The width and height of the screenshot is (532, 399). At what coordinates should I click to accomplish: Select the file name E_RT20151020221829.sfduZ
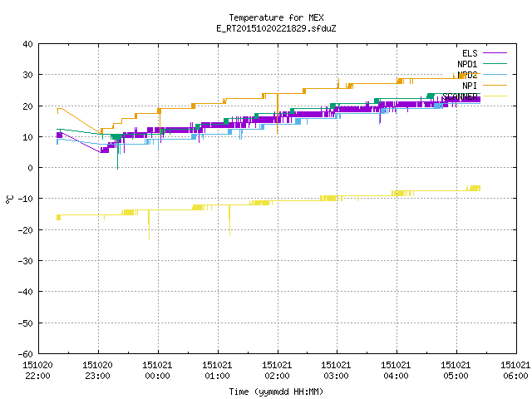(276, 28)
